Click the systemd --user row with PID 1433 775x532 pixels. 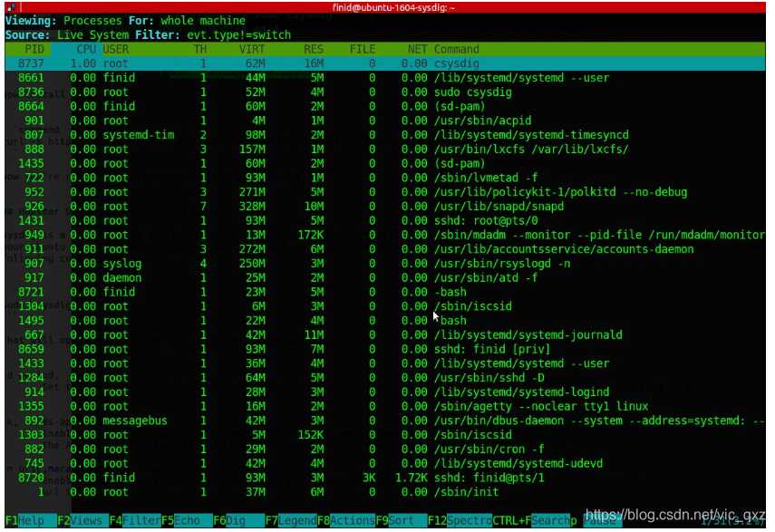(x=385, y=363)
